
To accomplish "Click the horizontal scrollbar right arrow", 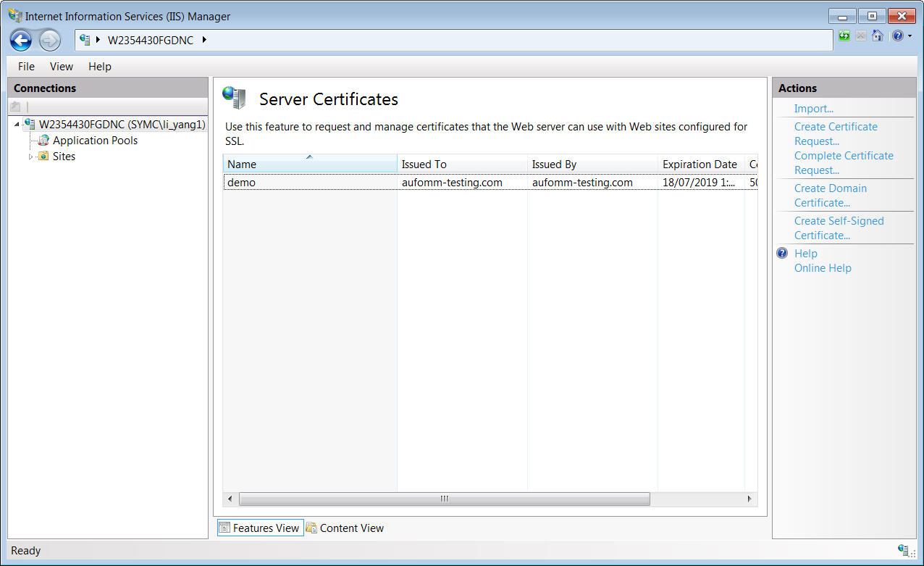I will tap(749, 499).
